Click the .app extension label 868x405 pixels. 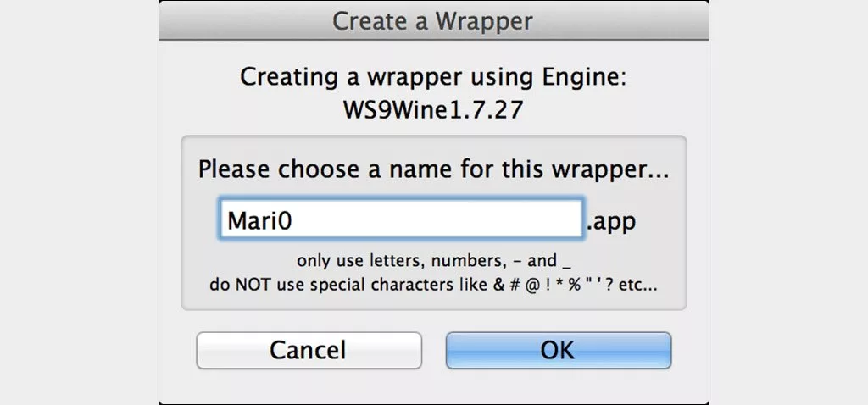click(x=611, y=222)
